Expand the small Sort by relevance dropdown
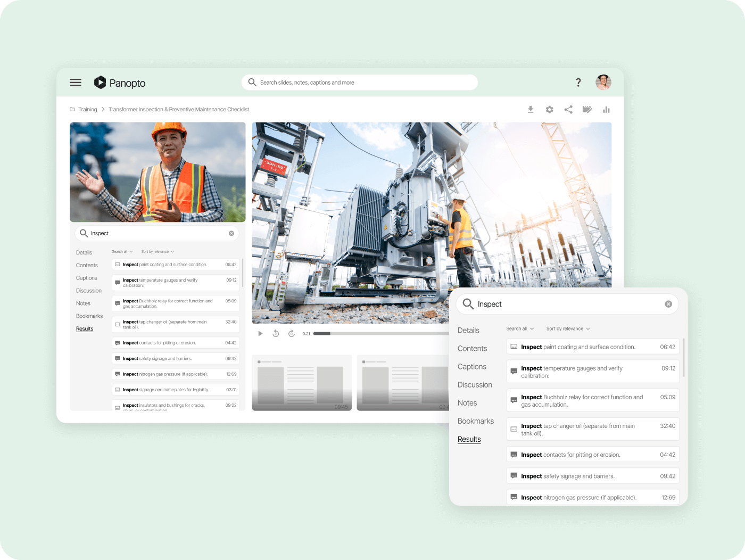Viewport: 745px width, 560px height. (158, 252)
